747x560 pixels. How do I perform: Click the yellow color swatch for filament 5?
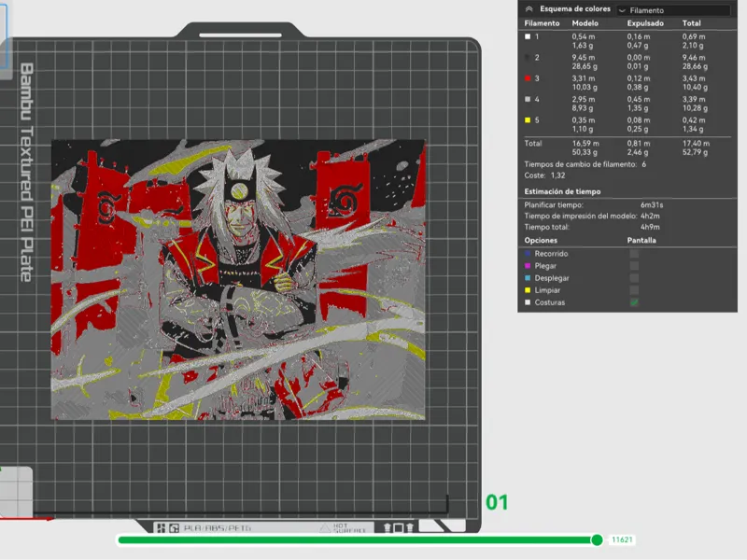click(x=528, y=120)
